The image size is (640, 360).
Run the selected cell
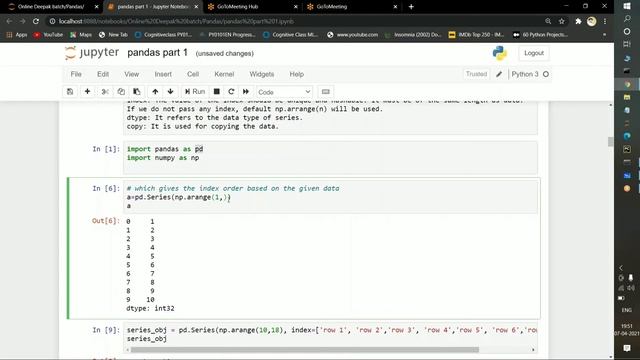pyautogui.click(x=195, y=92)
